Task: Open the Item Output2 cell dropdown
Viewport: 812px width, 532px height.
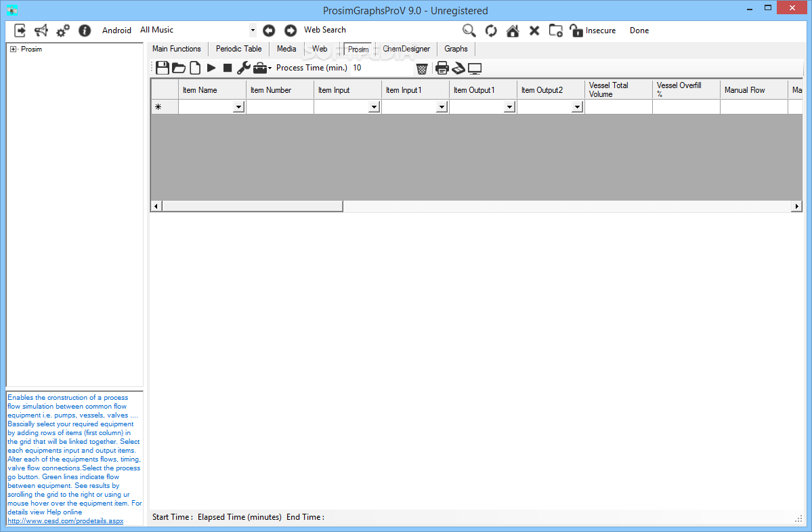Action: click(x=578, y=107)
